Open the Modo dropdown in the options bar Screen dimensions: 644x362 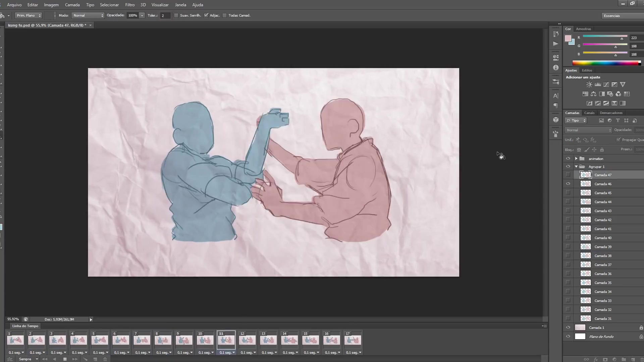(88, 15)
